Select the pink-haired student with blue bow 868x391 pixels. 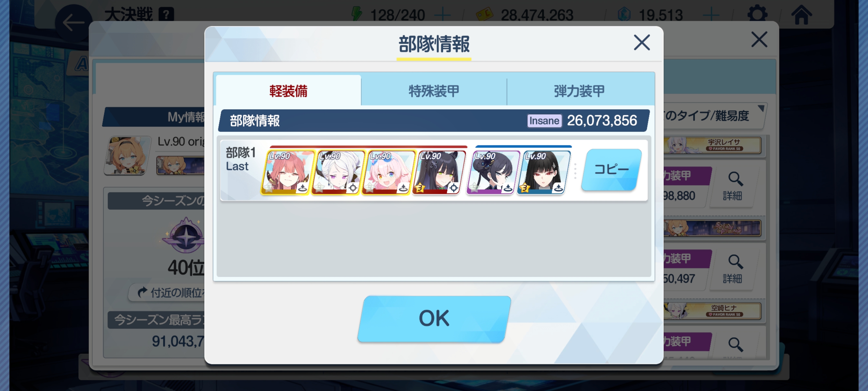pyautogui.click(x=388, y=172)
